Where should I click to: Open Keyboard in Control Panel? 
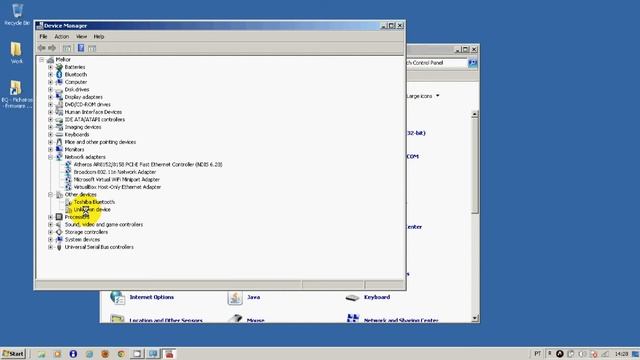coord(377,297)
